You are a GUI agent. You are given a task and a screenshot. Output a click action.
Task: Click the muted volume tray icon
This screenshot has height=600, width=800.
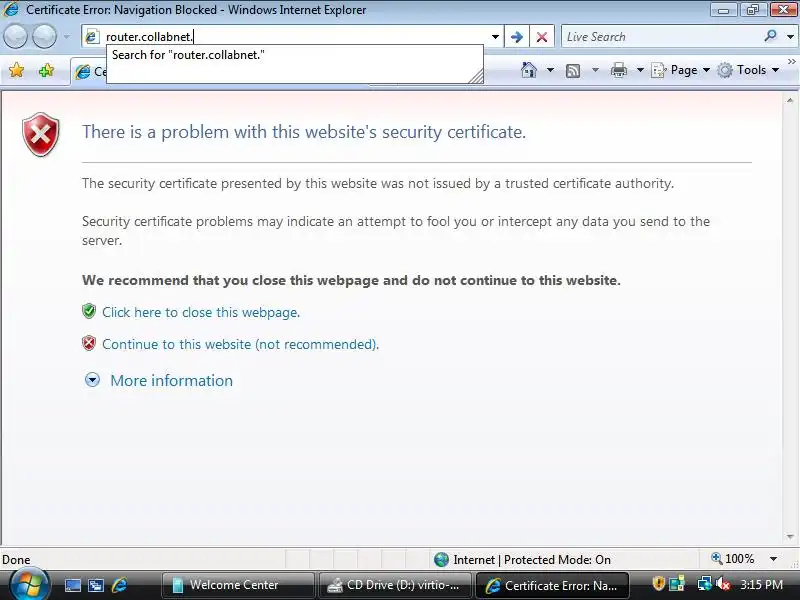tap(722, 584)
